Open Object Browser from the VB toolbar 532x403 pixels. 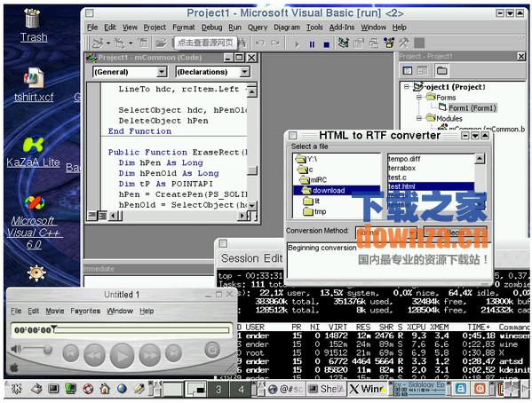point(389,43)
